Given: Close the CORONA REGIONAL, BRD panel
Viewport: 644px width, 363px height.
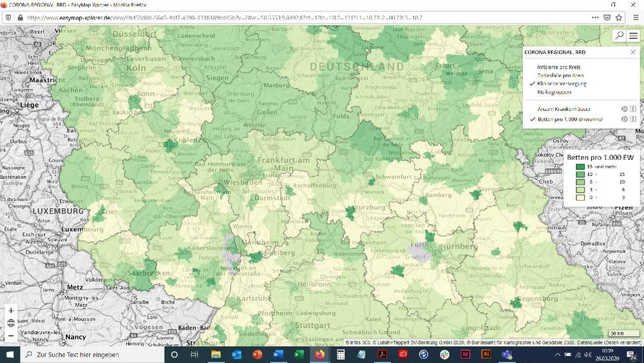Looking at the screenshot, I should [x=633, y=52].
